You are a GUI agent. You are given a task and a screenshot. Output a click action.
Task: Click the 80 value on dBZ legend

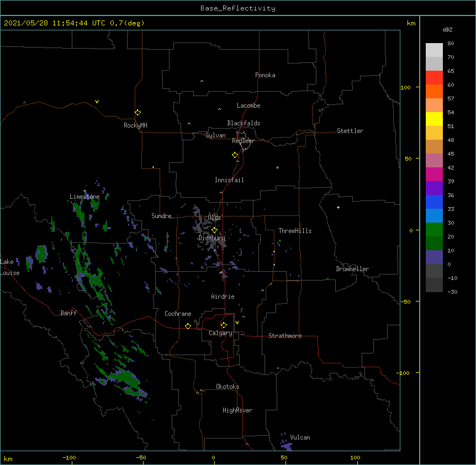(451, 44)
